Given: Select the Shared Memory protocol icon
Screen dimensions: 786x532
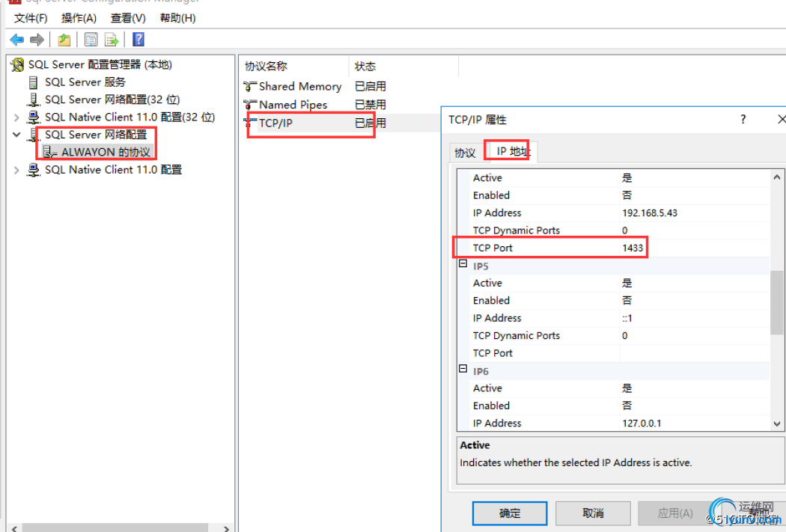Looking at the screenshot, I should click(x=249, y=87).
